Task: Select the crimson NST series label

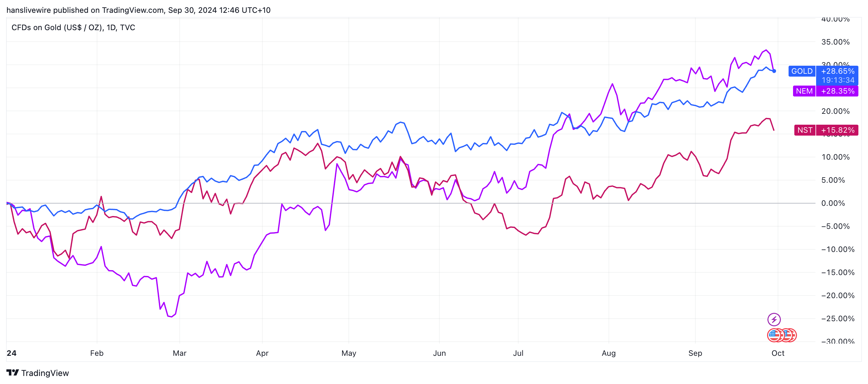Action: tap(805, 130)
